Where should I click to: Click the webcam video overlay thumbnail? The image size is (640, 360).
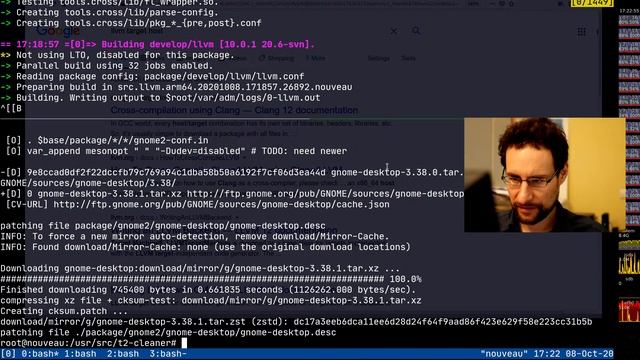pos(544,175)
